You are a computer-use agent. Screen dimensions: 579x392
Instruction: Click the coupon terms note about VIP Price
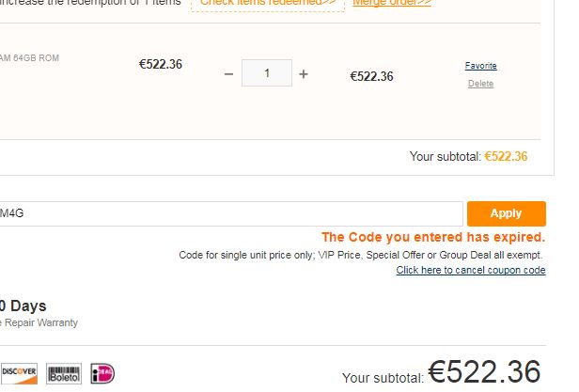[360, 256]
